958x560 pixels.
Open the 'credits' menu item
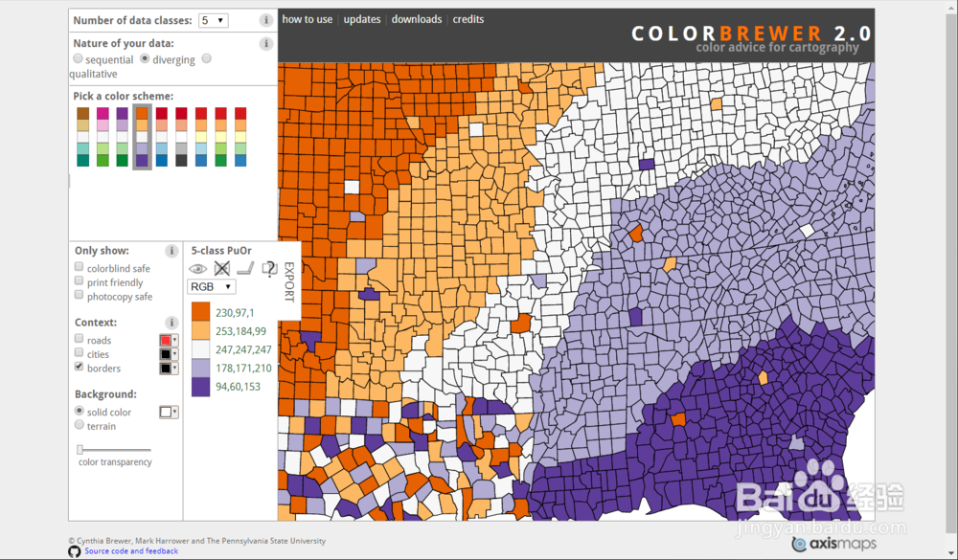(468, 19)
